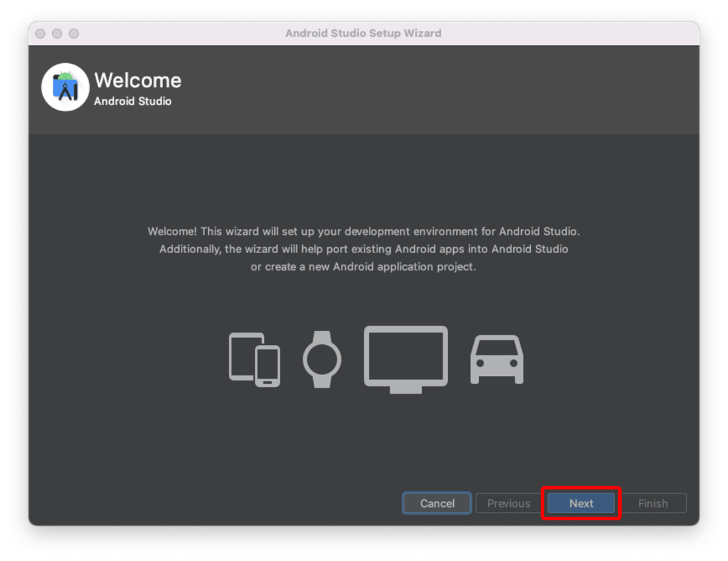This screenshot has width=728, height=561.
Task: Click the disabled Previous button
Action: point(508,503)
